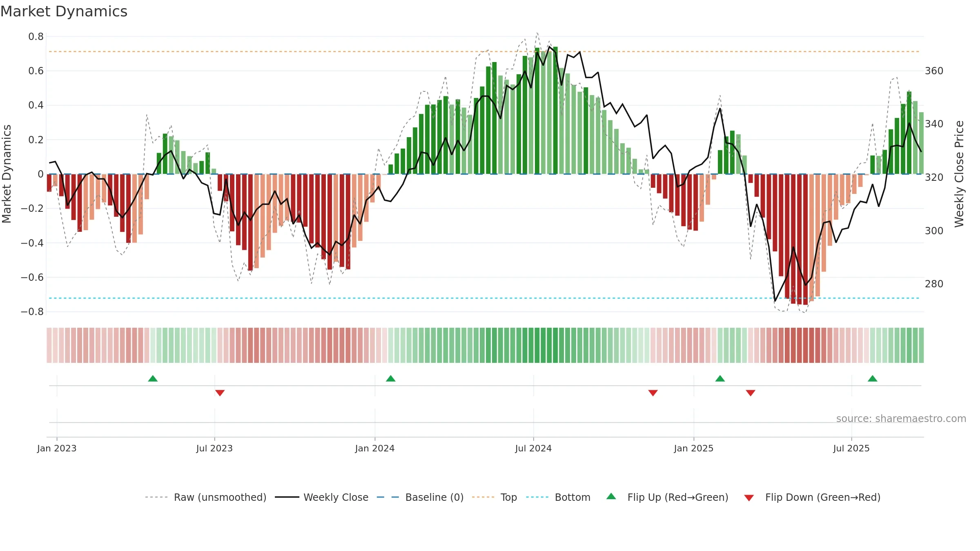
Task: Click the green flip-up triangle near April 2023
Action: tap(153, 378)
